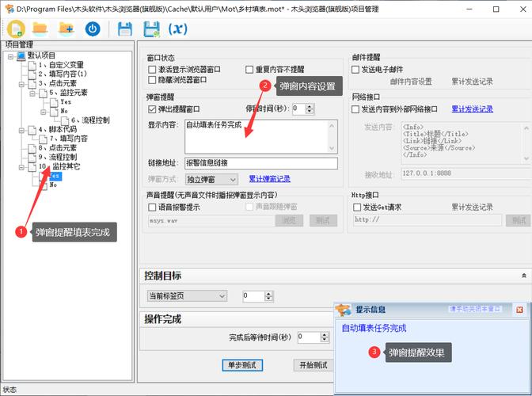Open the 弹窗方式 独立弹窗 dropdown
Viewport: 532px width, 396px height.
pyautogui.click(x=211, y=180)
